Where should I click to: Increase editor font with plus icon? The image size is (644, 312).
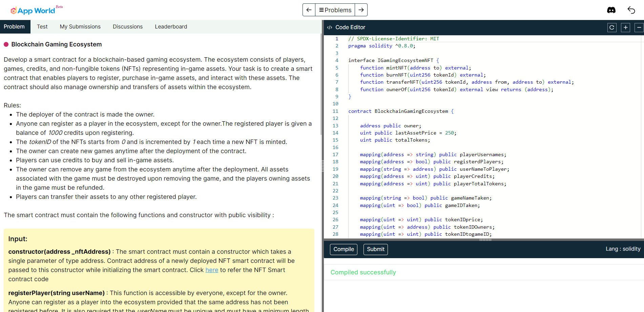point(625,27)
